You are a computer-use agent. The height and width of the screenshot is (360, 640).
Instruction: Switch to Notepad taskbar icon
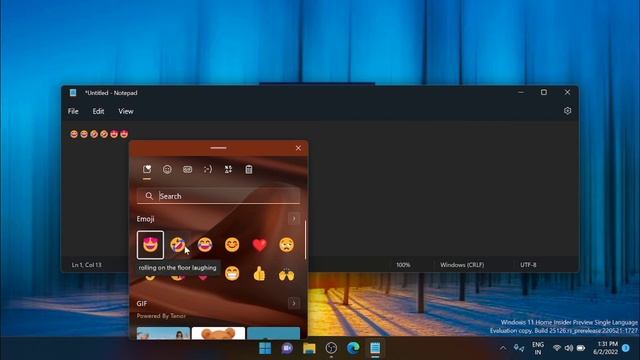click(x=375, y=348)
